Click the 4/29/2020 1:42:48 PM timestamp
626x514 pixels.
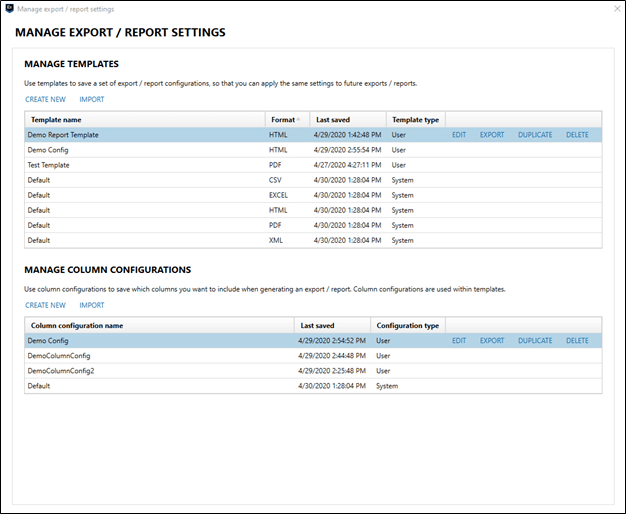tap(347, 135)
